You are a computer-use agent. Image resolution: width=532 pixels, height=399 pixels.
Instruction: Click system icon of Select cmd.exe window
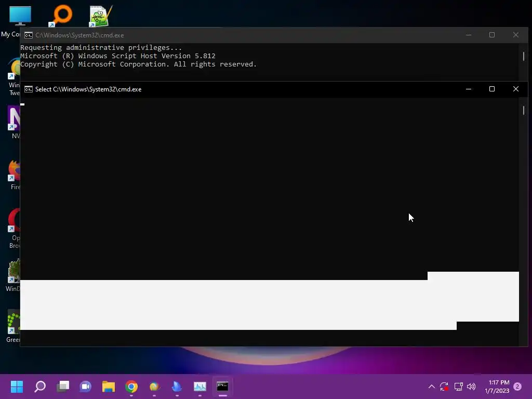(29, 89)
